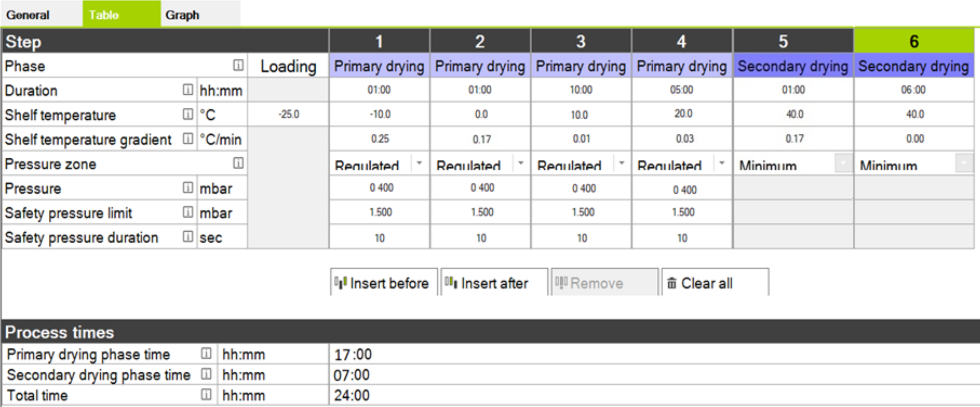
Task: Click info icon for Shelf temperature gradient
Action: [x=188, y=138]
